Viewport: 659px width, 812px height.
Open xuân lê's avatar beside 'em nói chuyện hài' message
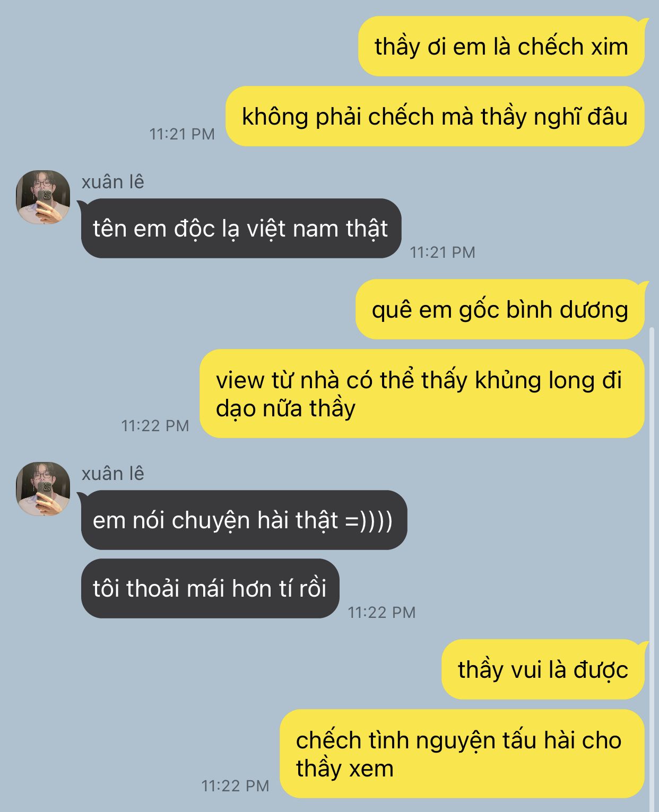(x=43, y=489)
